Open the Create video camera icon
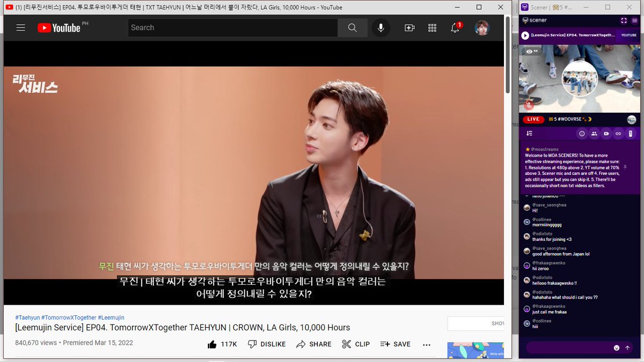Viewport: 644px width, 362px height. pyautogui.click(x=409, y=28)
